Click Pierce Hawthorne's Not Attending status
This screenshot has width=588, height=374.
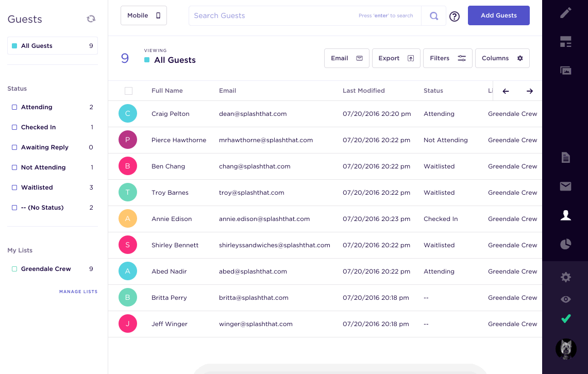pyautogui.click(x=445, y=140)
